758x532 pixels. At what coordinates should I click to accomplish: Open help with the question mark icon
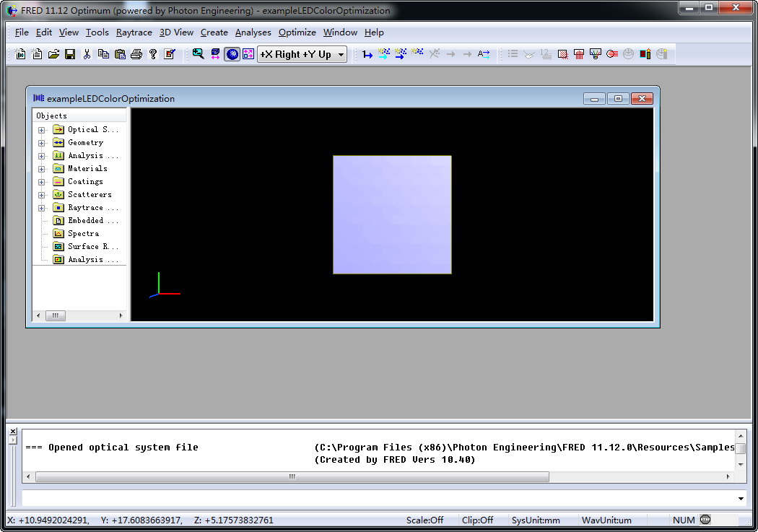[153, 54]
